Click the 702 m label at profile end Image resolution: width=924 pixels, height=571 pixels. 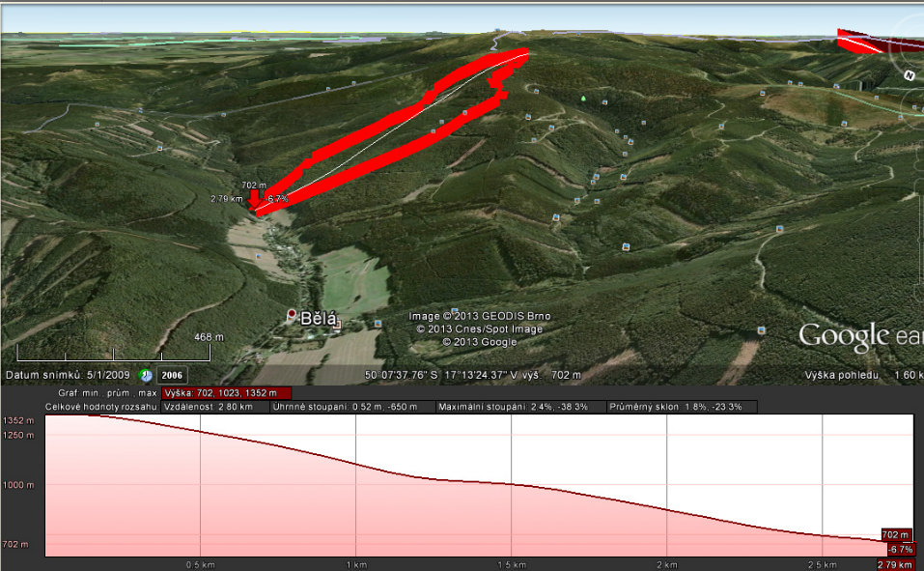896,534
